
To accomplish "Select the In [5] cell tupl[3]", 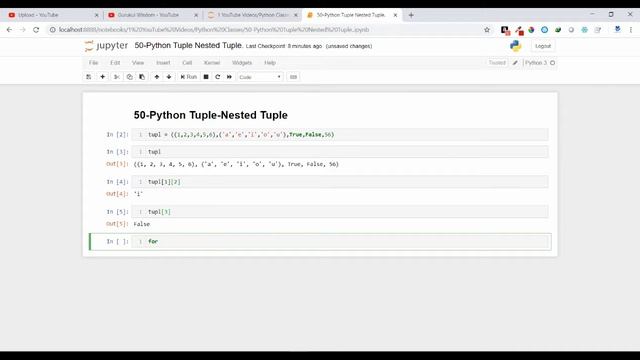I will (340, 212).
